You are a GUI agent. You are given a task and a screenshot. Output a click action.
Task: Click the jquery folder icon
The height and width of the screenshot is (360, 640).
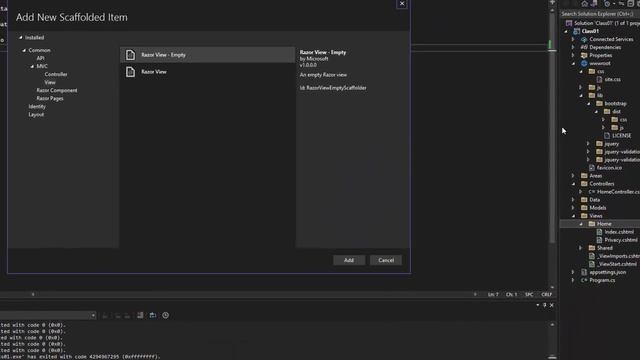tap(599, 144)
